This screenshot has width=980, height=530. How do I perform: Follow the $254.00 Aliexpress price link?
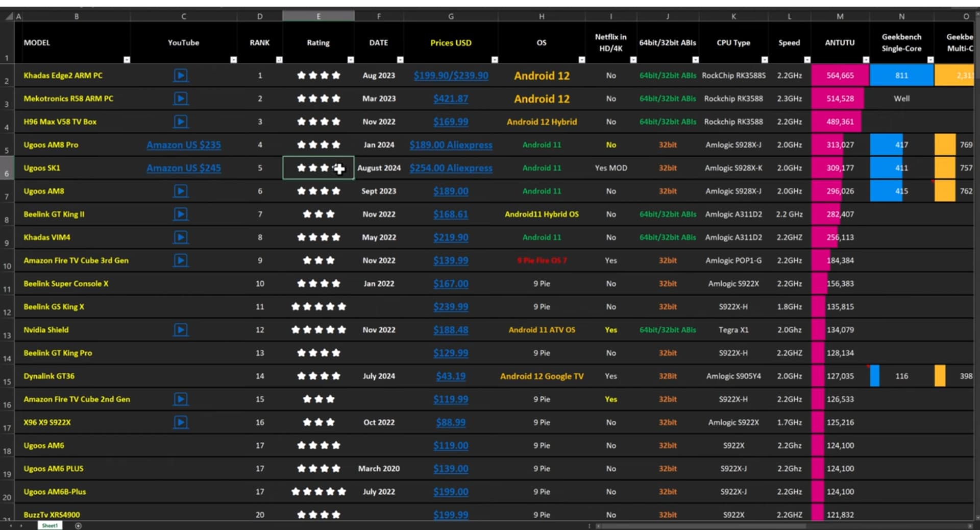pyautogui.click(x=451, y=168)
